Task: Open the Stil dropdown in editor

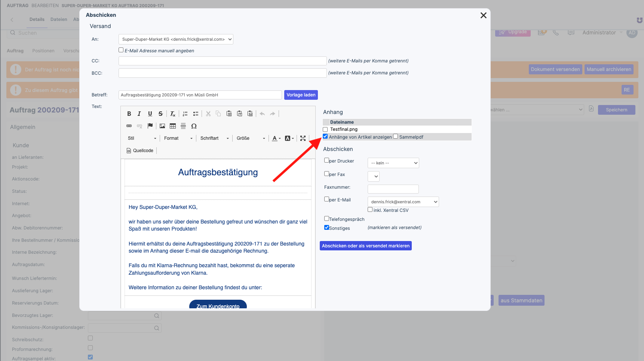Action: click(x=142, y=138)
